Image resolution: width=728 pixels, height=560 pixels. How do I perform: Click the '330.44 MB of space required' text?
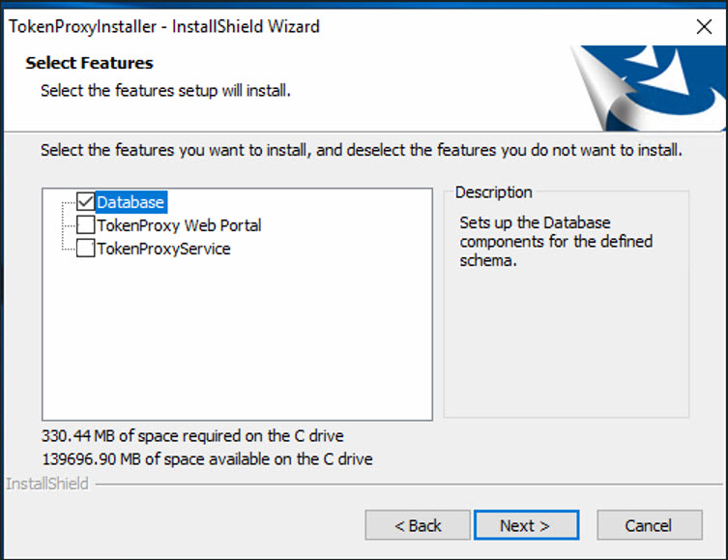click(192, 436)
